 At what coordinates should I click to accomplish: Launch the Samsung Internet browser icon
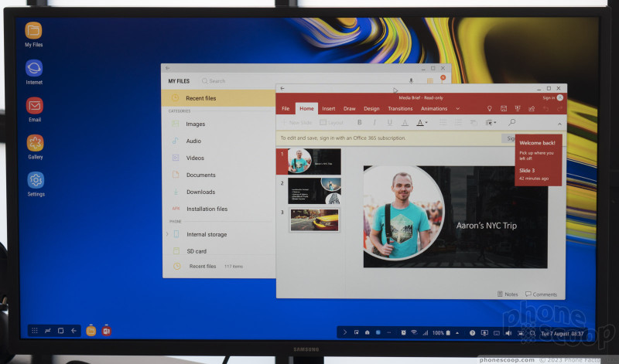click(x=34, y=68)
